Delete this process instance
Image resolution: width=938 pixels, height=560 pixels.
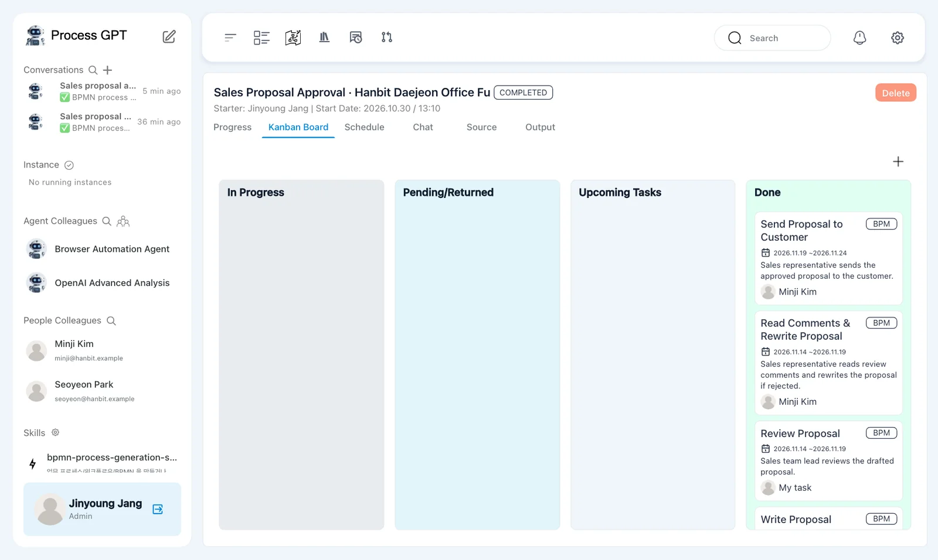tap(896, 93)
